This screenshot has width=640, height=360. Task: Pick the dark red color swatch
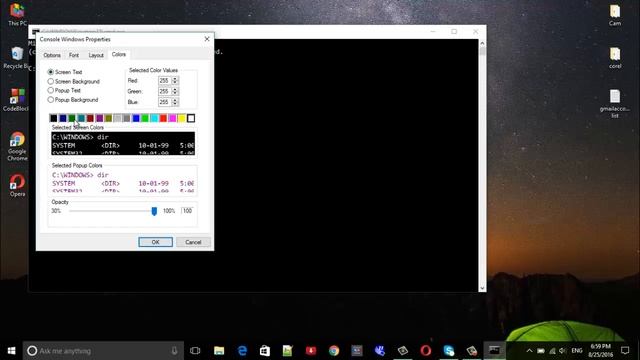90,118
